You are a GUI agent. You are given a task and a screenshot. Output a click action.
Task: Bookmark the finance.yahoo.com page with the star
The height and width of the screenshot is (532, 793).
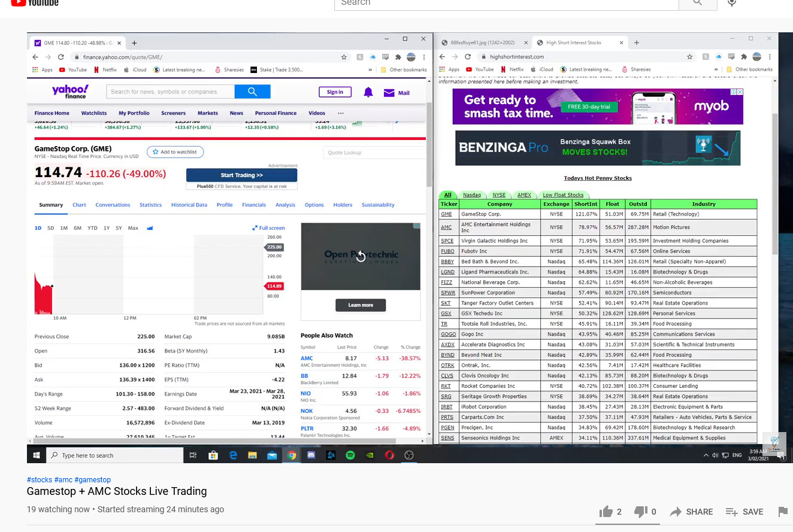coord(344,57)
